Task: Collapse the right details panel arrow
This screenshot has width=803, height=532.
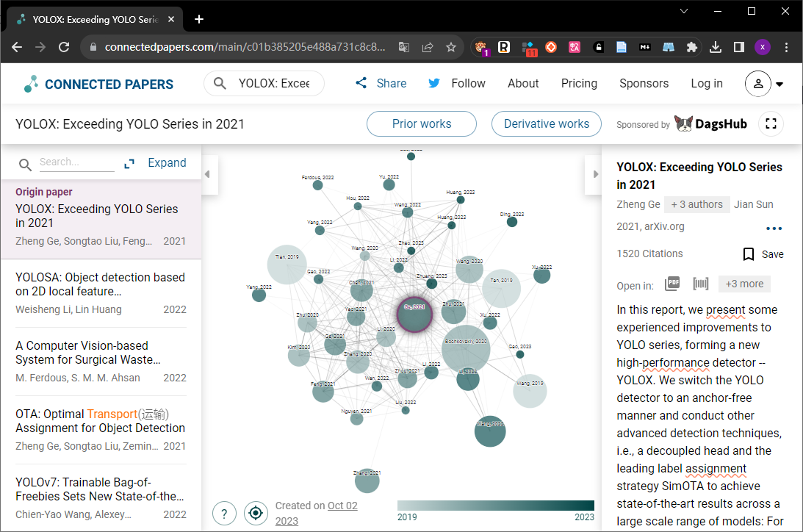Action: point(595,174)
